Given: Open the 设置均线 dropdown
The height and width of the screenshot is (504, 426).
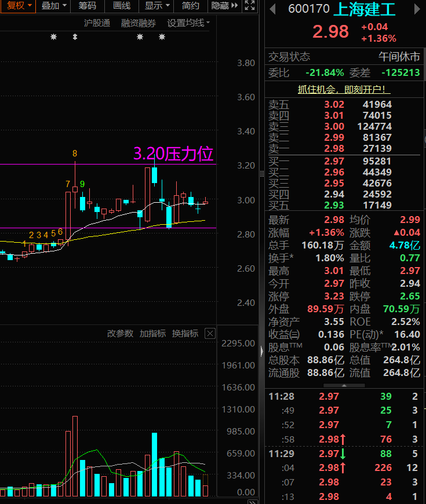Looking at the screenshot, I should (x=188, y=23).
